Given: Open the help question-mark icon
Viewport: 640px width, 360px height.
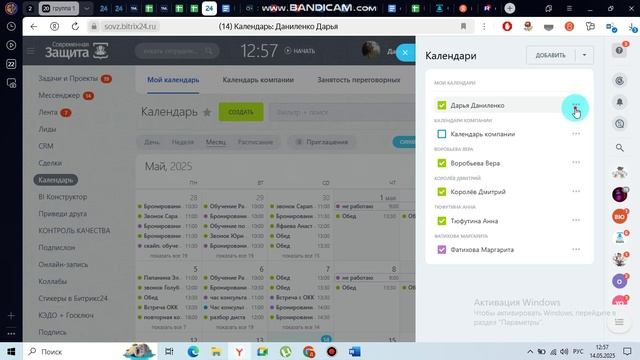Looking at the screenshot, I should 619,50.
